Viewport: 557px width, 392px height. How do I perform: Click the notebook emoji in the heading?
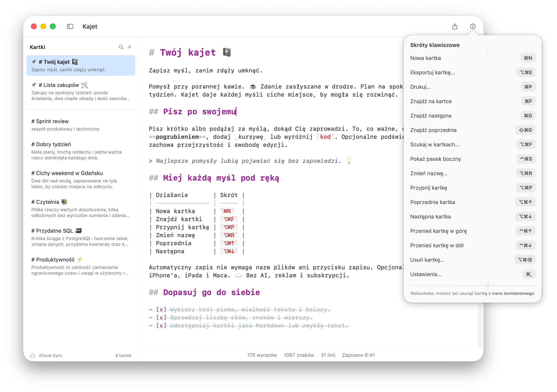227,52
